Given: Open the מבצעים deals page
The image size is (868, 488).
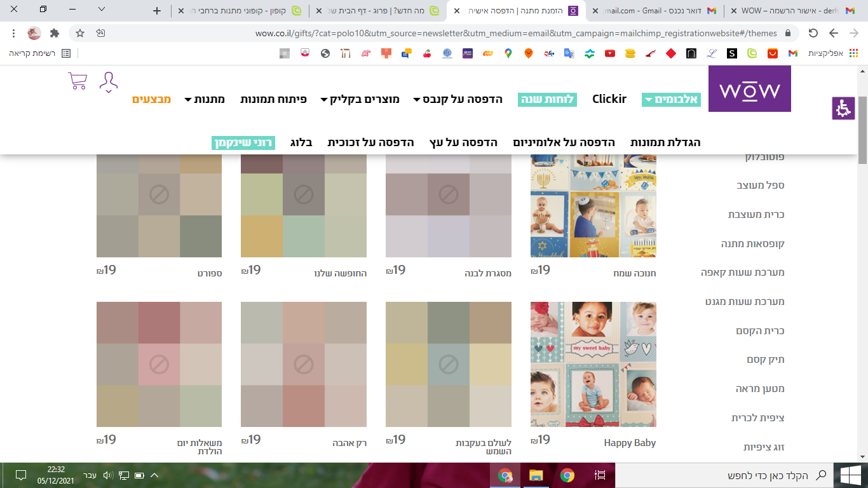Looking at the screenshot, I should pos(151,99).
